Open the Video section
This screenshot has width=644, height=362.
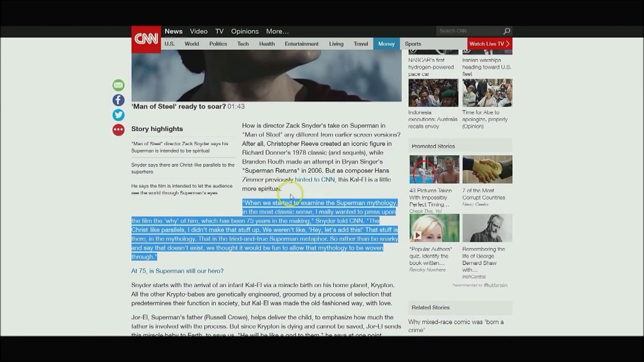[199, 31]
